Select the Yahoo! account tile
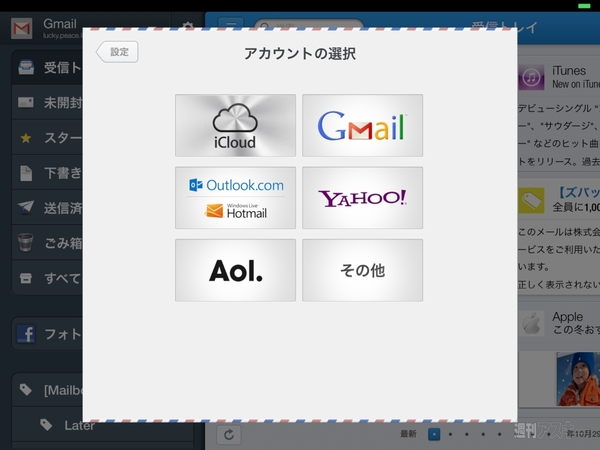The height and width of the screenshot is (450, 600). click(362, 198)
